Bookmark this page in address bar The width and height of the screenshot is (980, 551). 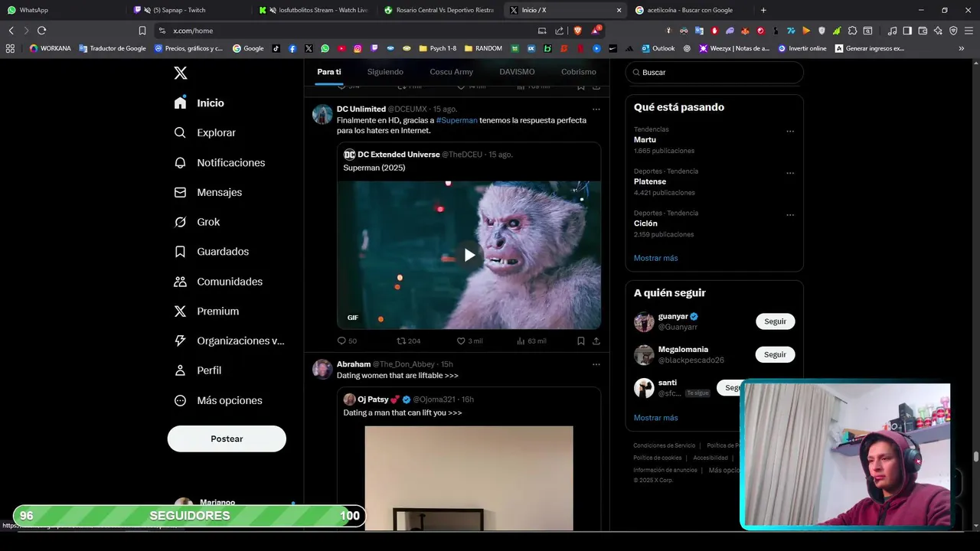[x=142, y=31]
